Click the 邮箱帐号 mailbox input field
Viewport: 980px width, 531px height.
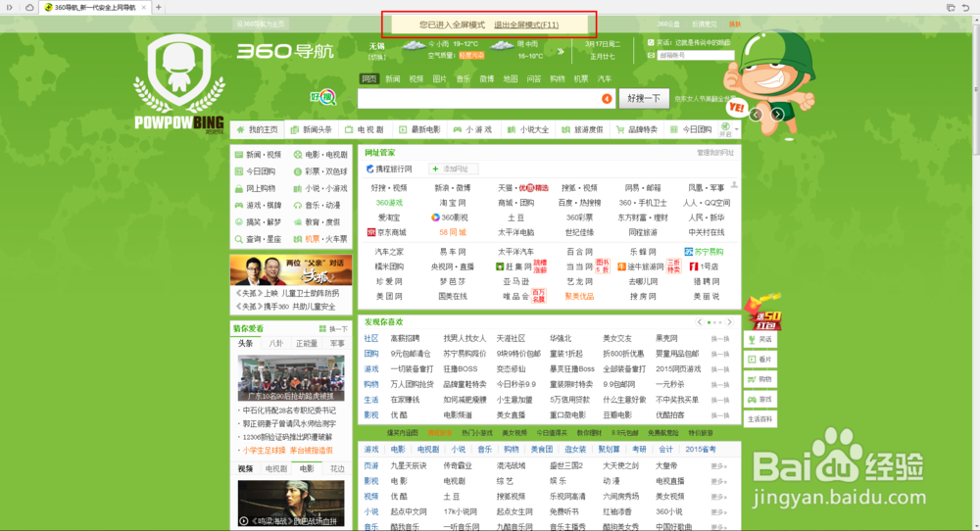[695, 55]
